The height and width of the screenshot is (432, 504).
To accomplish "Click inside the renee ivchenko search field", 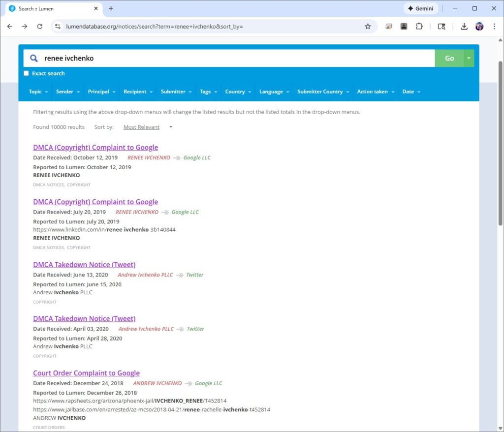I will tap(236, 58).
